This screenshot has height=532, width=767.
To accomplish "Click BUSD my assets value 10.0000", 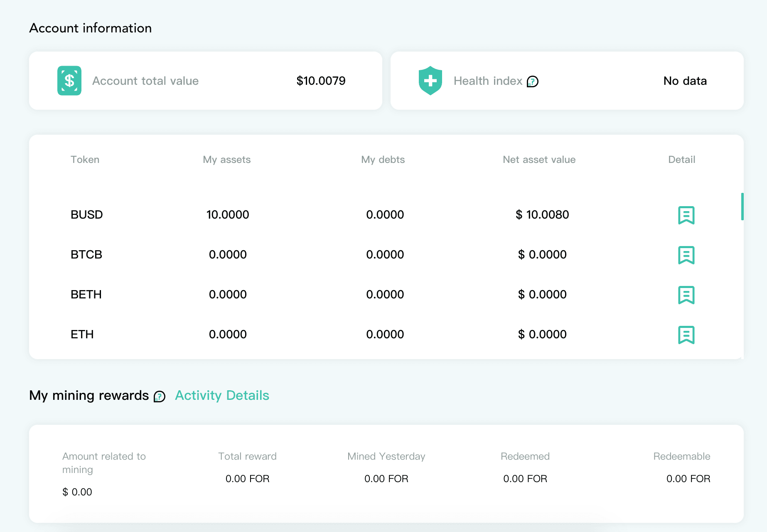I will 228,214.
